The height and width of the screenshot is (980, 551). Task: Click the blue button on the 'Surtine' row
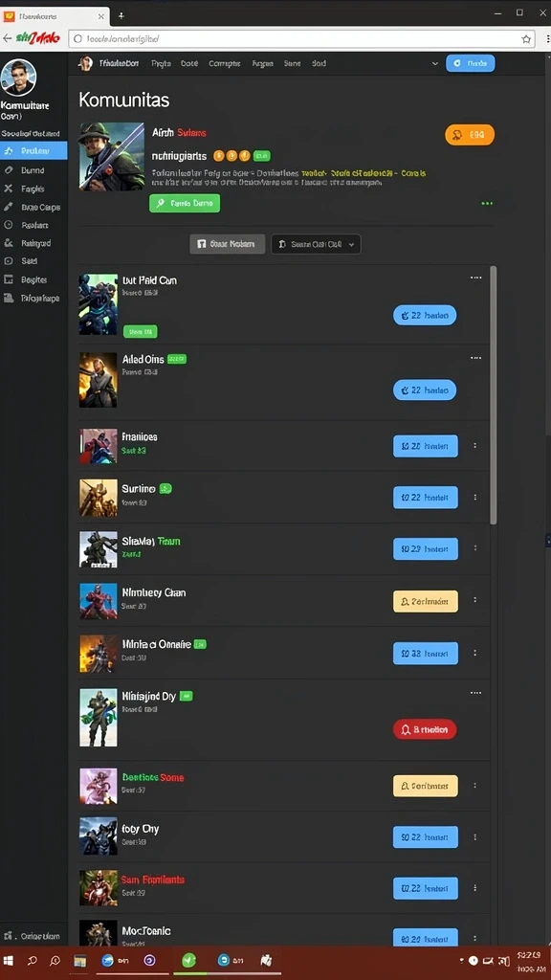pyautogui.click(x=426, y=498)
